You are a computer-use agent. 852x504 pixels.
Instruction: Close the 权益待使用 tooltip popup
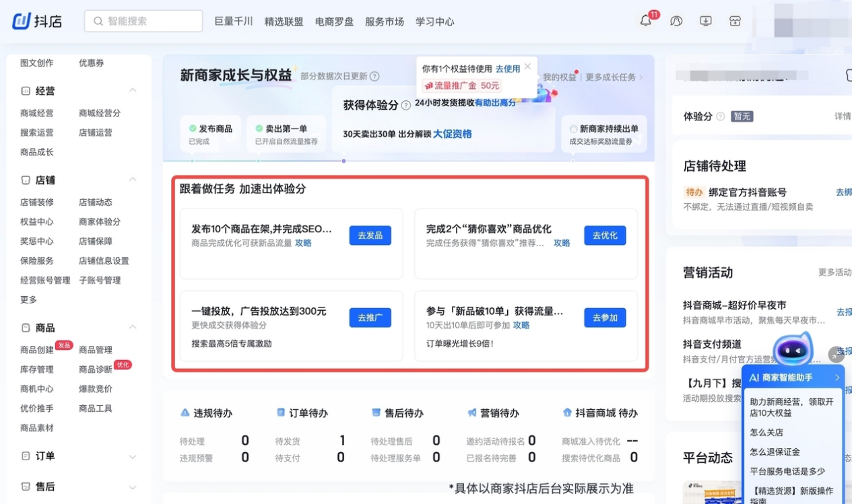pyautogui.click(x=527, y=67)
